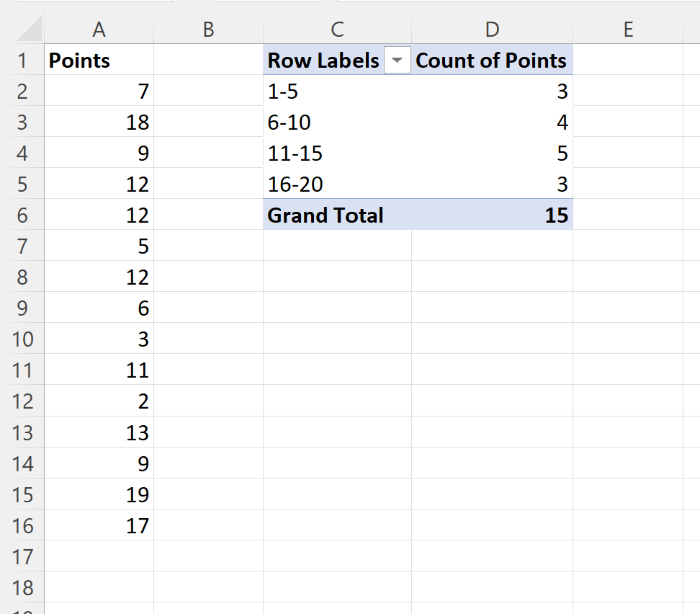Select row 13 header
The image size is (700, 614).
[x=22, y=432]
